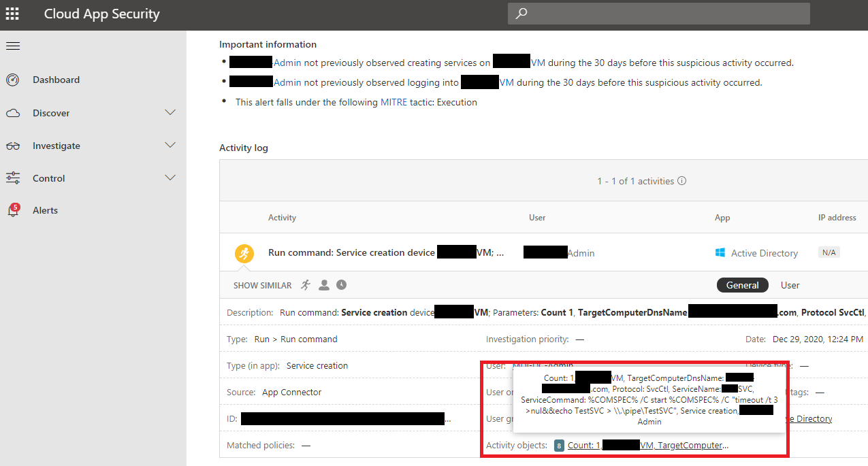The image size is (868, 466).
Task: Click the N/A IP address badge
Action: click(829, 252)
